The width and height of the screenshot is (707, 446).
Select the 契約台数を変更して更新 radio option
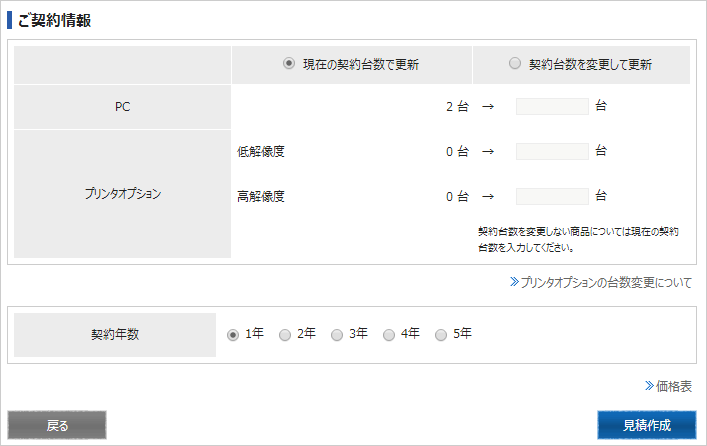(515, 64)
